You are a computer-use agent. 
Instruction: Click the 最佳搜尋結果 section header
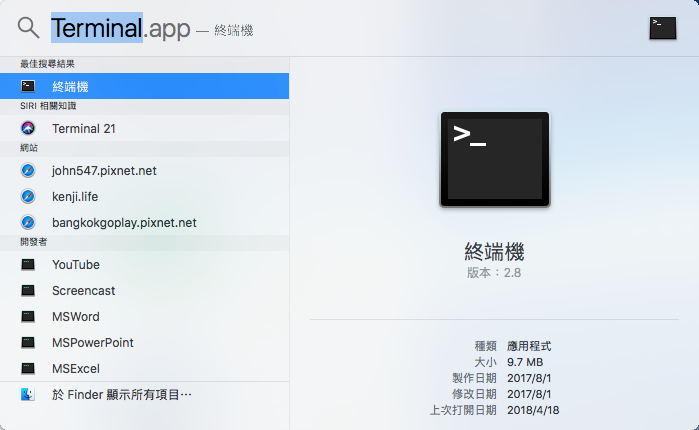(47, 64)
